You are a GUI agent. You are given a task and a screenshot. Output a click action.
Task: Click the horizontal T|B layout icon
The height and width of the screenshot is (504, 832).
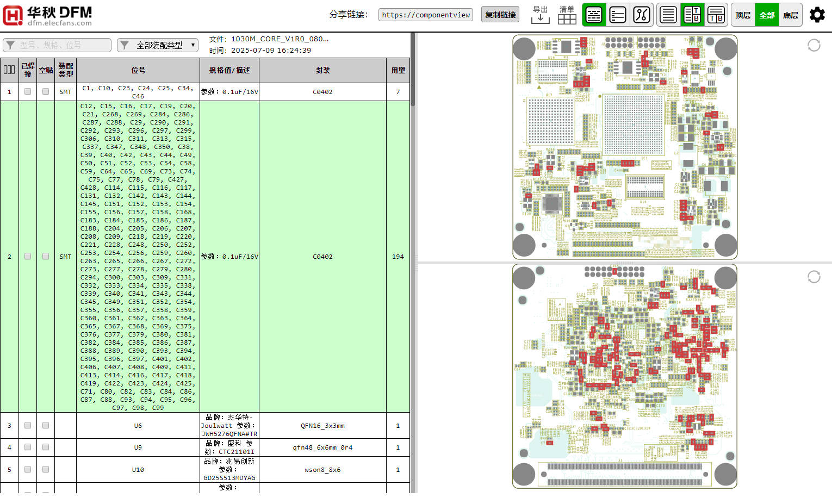click(716, 15)
